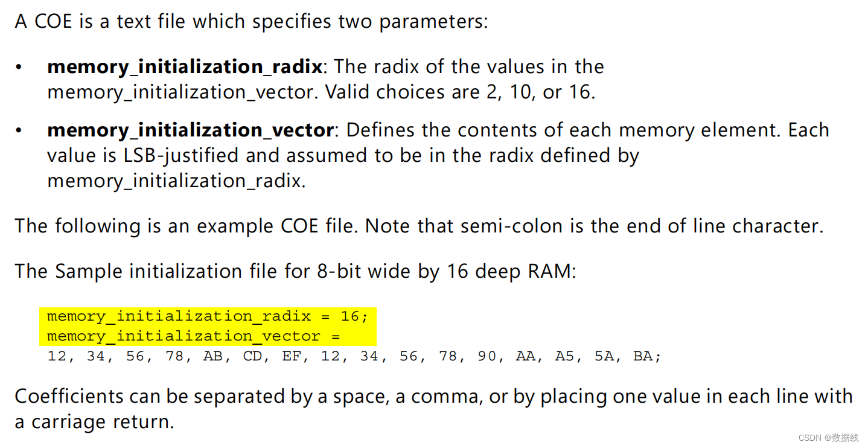Click the second bullet point marker
This screenshot has height=448, width=868.
click(19, 130)
